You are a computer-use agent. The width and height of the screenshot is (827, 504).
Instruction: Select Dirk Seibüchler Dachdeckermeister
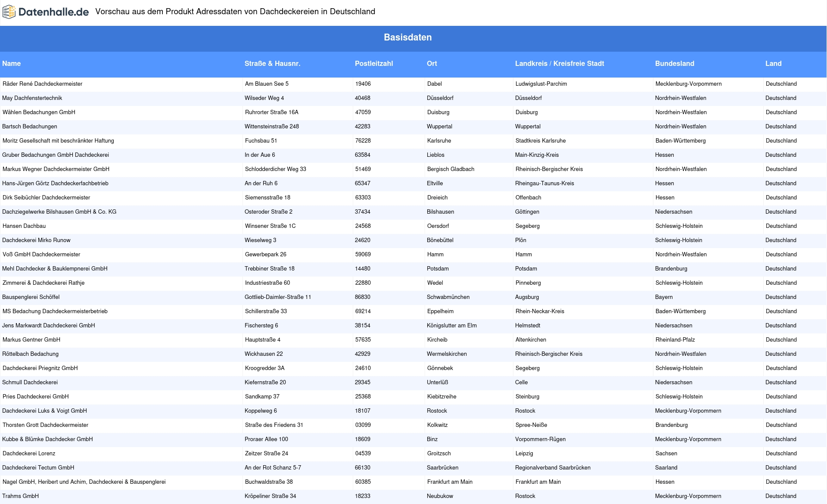click(x=46, y=198)
